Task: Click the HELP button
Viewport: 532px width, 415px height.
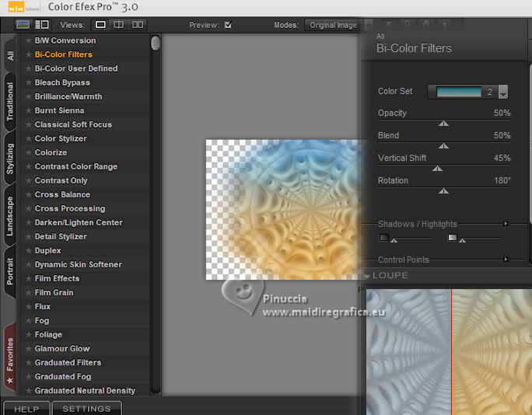Action: [x=26, y=409]
